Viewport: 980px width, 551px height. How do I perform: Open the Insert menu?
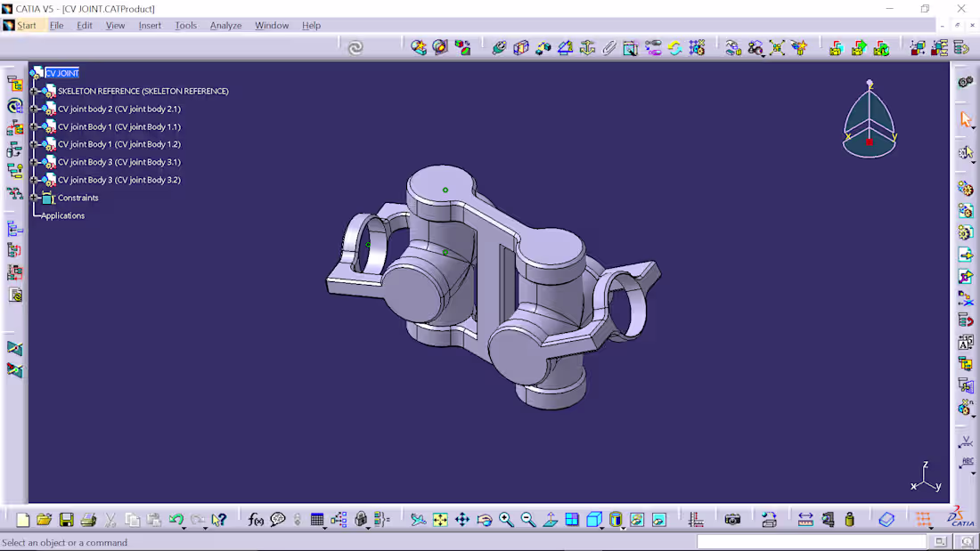coord(150,25)
